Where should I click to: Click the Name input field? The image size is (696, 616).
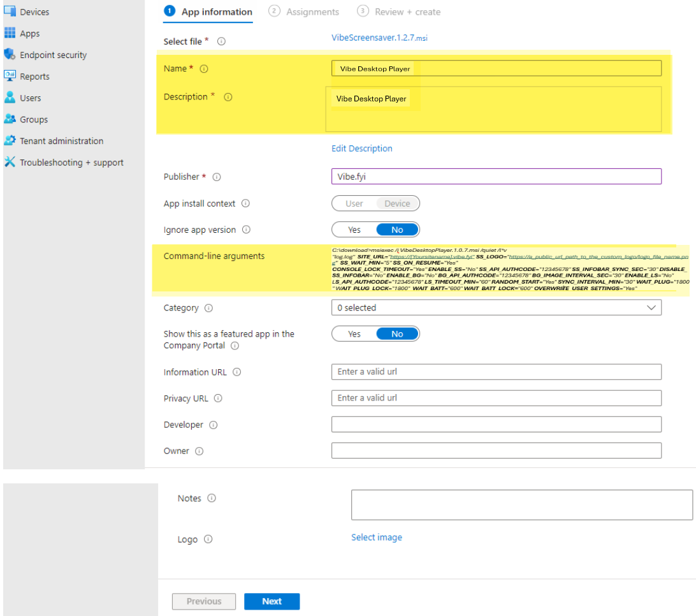coord(497,68)
